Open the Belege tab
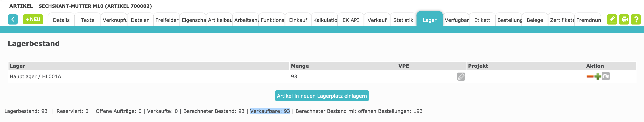 coord(535,20)
